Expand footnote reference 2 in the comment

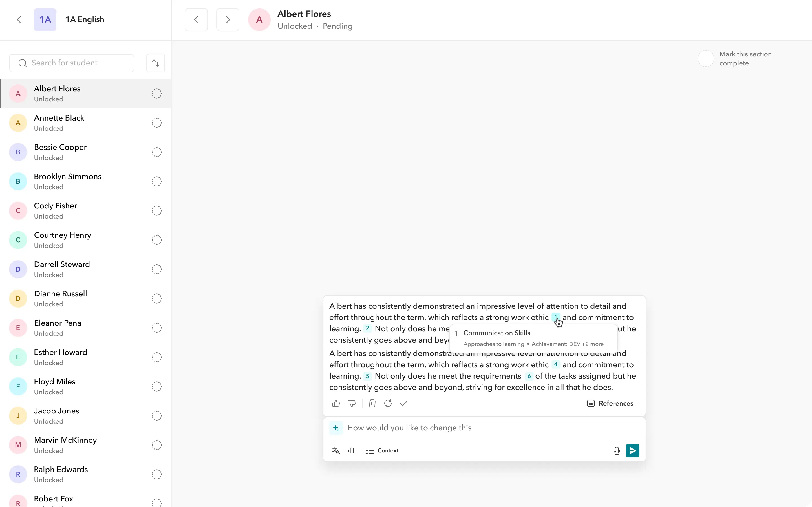(x=367, y=328)
